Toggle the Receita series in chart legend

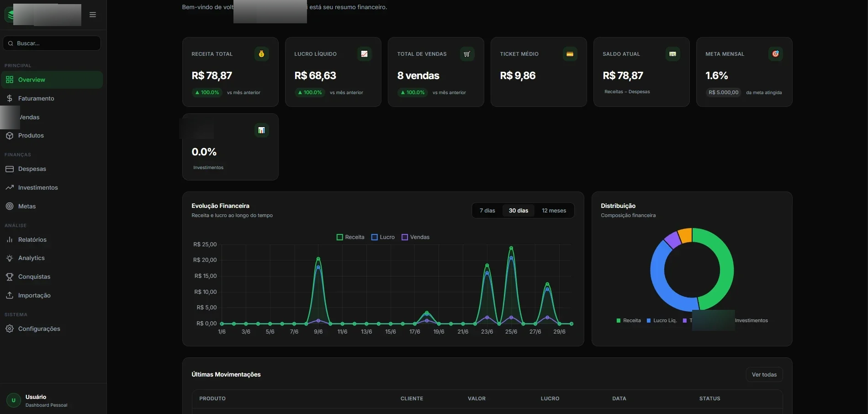pyautogui.click(x=350, y=237)
